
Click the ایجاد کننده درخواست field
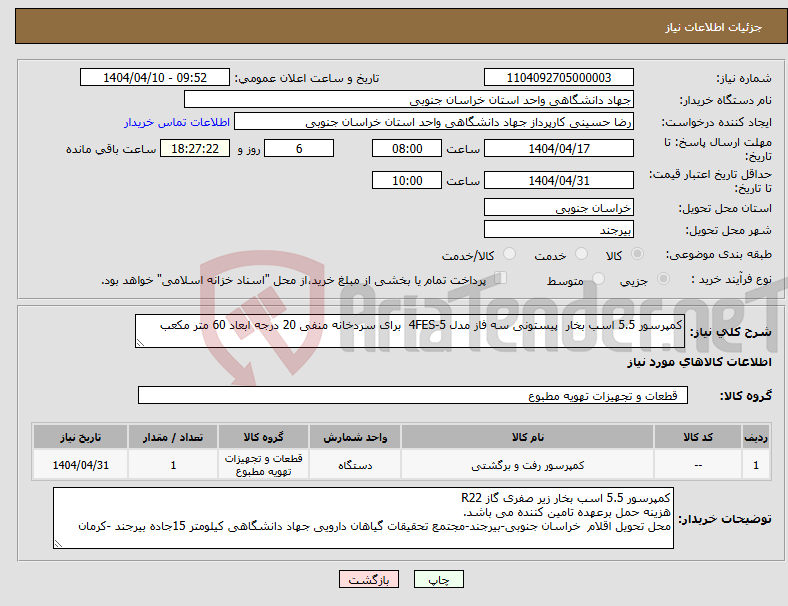(x=434, y=122)
